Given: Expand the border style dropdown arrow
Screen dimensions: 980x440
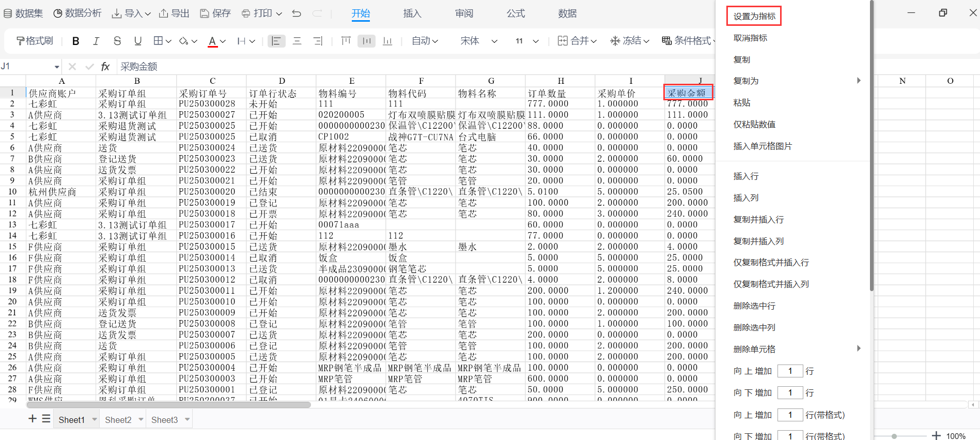Looking at the screenshot, I should pos(168,41).
